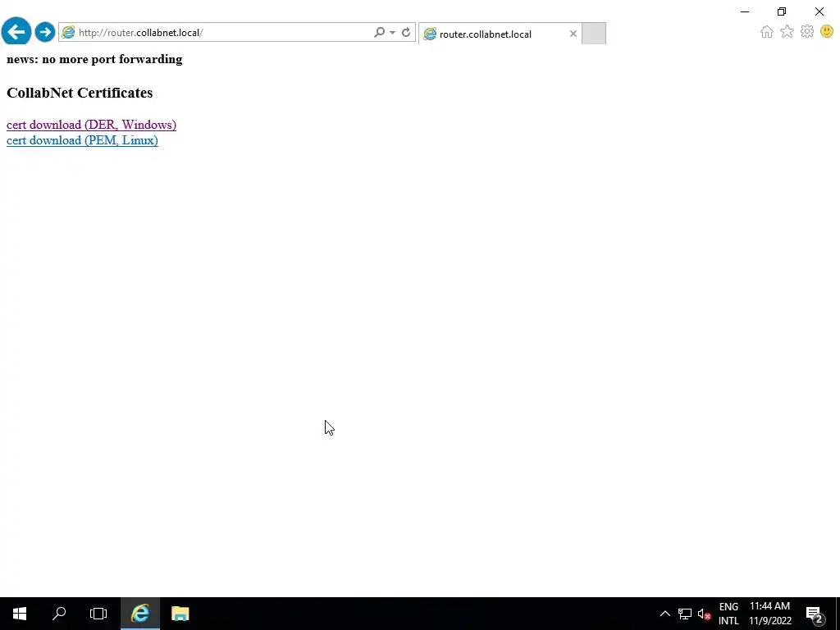Image resolution: width=840 pixels, height=630 pixels.
Task: Click the CollabNet Certificates heading
Action: (x=80, y=93)
